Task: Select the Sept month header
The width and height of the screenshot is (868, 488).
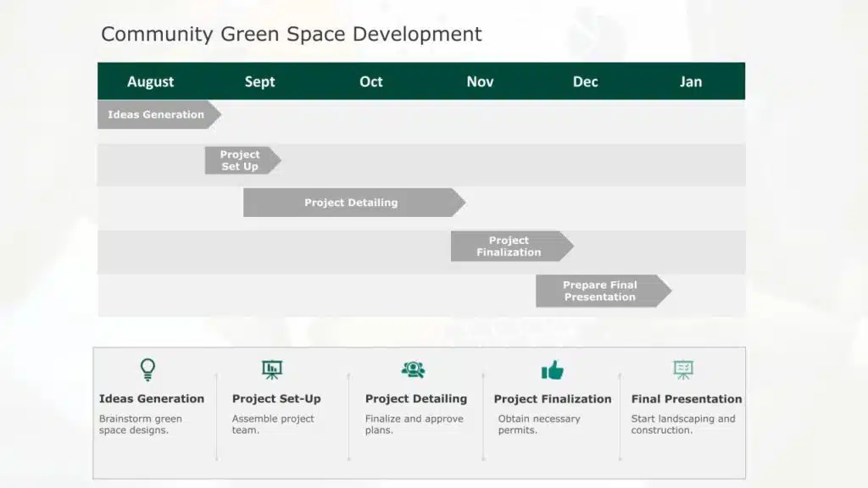Action: 259,81
